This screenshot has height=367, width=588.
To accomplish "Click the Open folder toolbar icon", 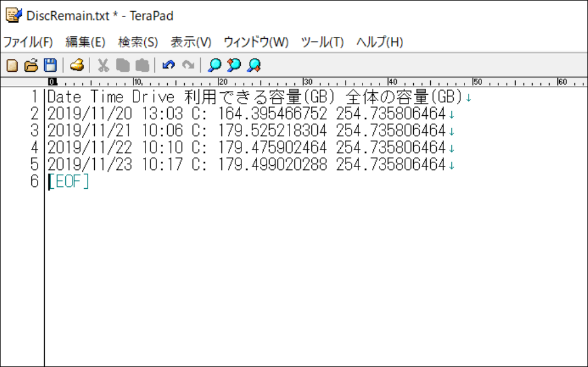I will click(31, 66).
